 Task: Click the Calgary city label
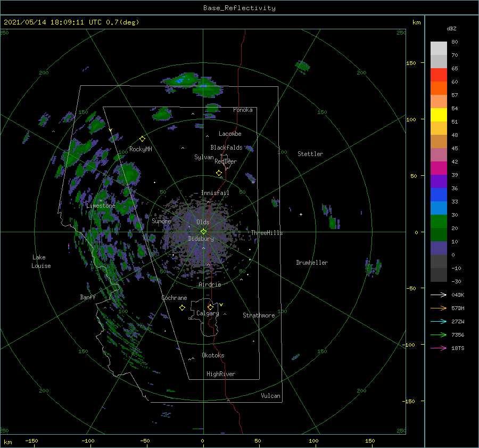tap(208, 313)
